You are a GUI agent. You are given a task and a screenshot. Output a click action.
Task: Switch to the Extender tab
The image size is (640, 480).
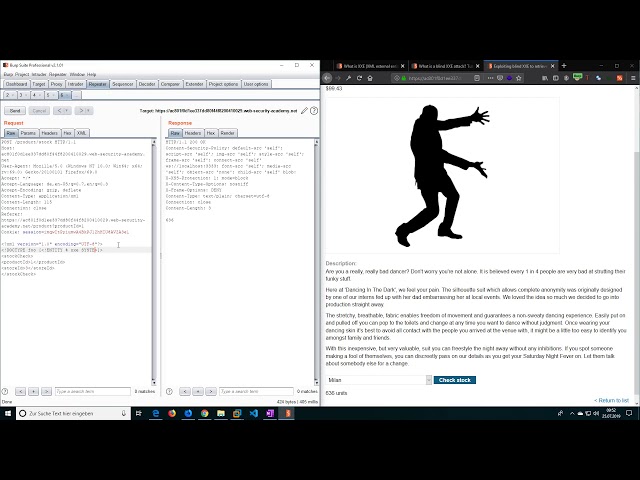[194, 84]
